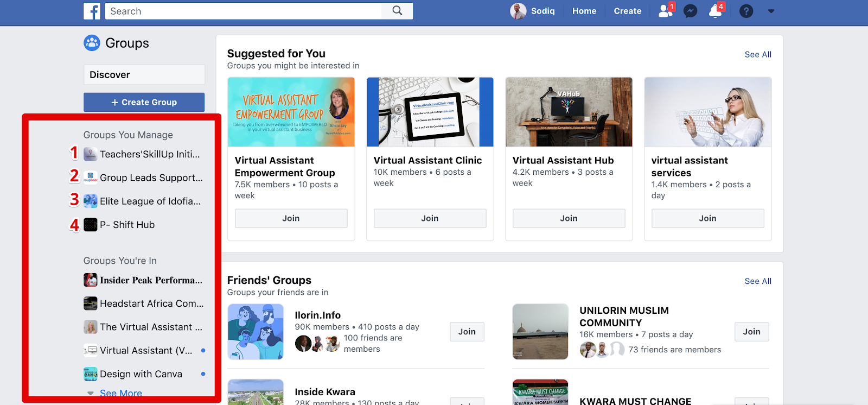This screenshot has width=868, height=405.
Task: Click Design with Canva group icon
Action: click(91, 374)
